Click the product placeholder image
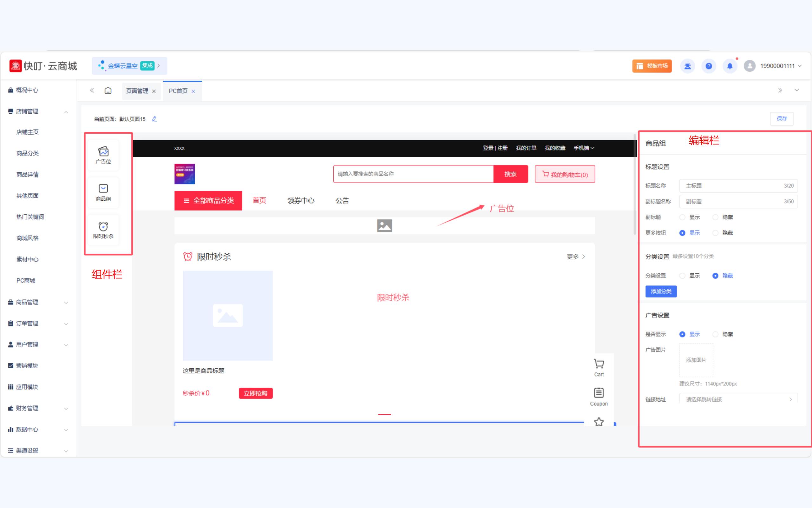 (228, 316)
